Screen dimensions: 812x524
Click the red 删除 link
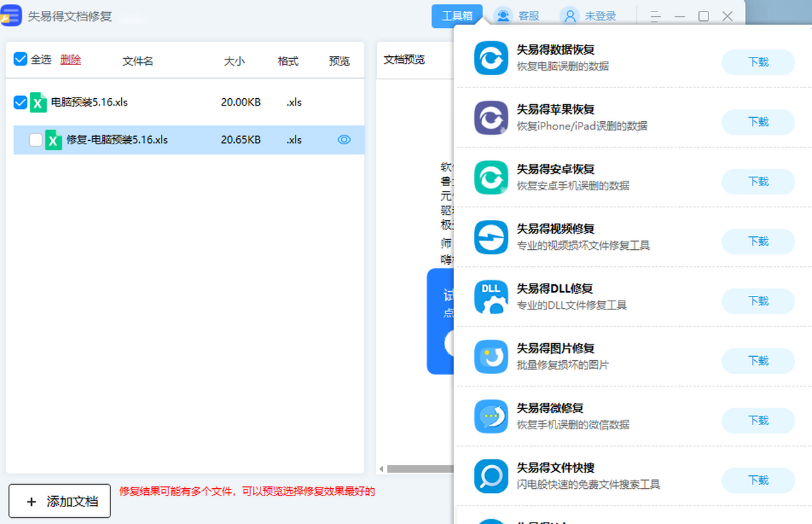click(x=70, y=60)
